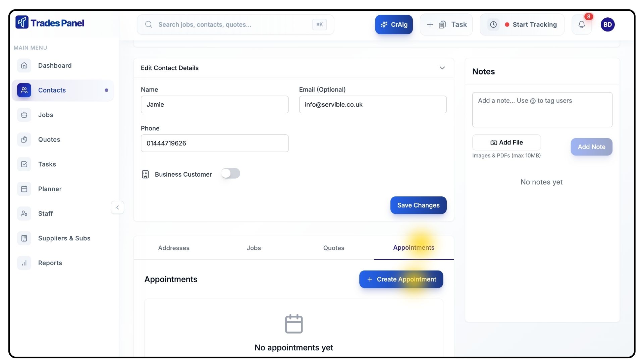Launch the CrAIg assistant button
The height and width of the screenshot is (362, 644).
coord(394,24)
